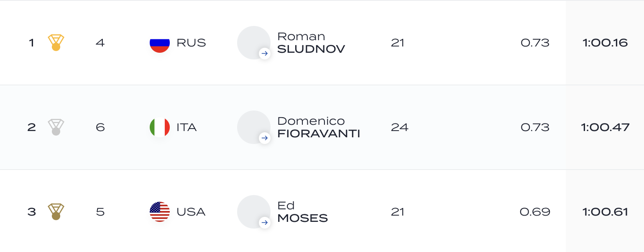Click the bronze medal icon for rank 3
644x252 pixels.
click(56, 212)
